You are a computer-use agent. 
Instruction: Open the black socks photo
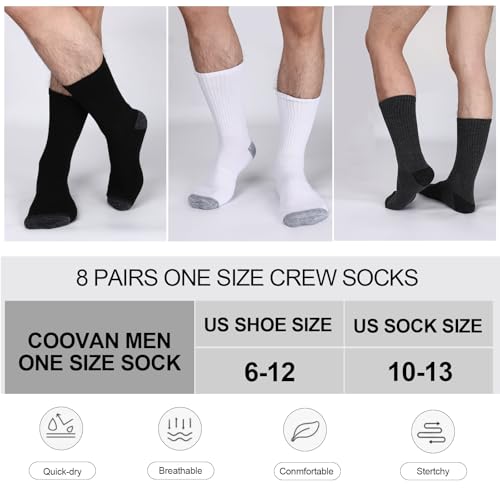tap(85, 123)
